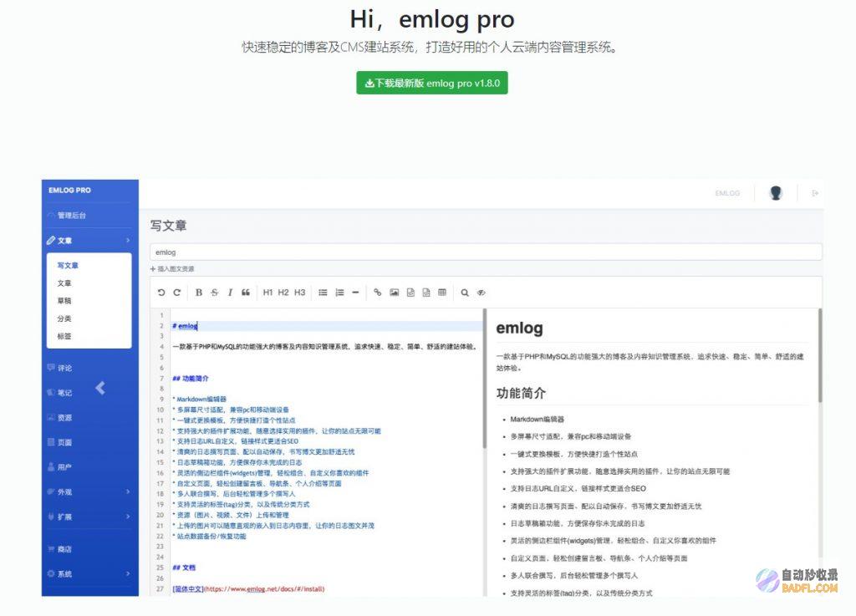Insert a horizontal rule line
The image size is (856, 616).
pos(355,293)
